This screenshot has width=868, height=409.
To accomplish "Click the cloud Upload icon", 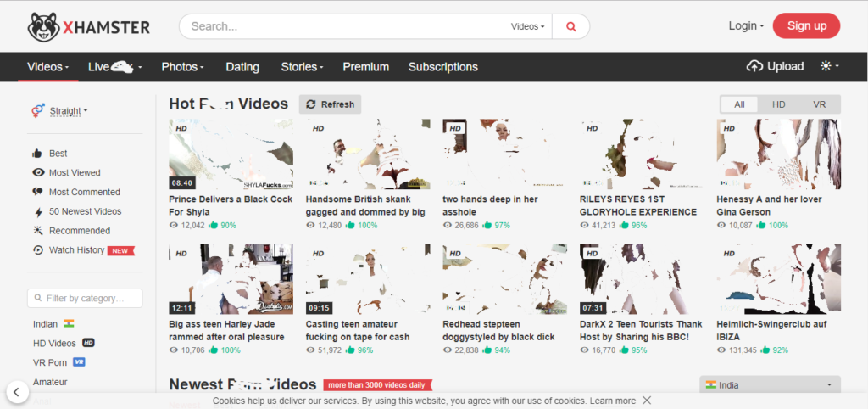I will click(x=754, y=66).
